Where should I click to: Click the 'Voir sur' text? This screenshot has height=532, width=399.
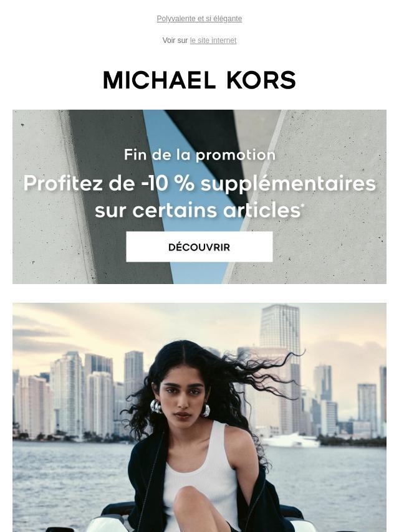(x=175, y=40)
